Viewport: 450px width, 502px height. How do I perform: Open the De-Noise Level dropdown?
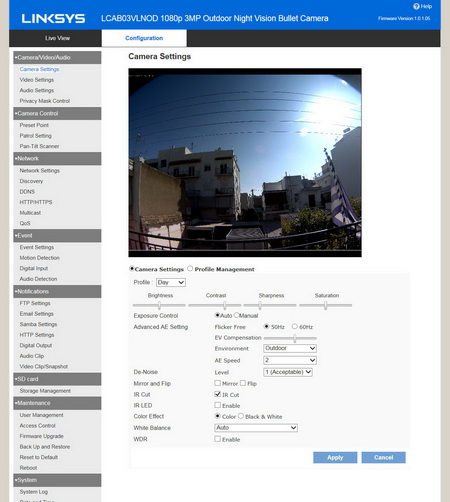point(288,372)
